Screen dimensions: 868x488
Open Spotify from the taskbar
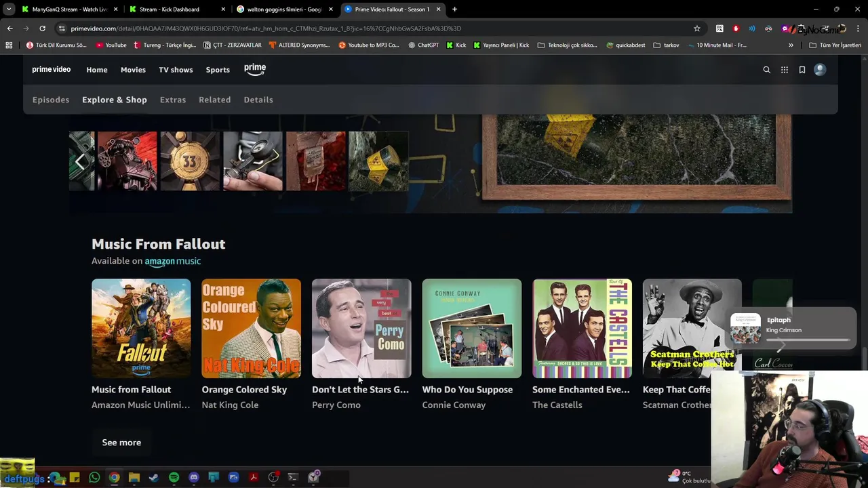click(174, 477)
